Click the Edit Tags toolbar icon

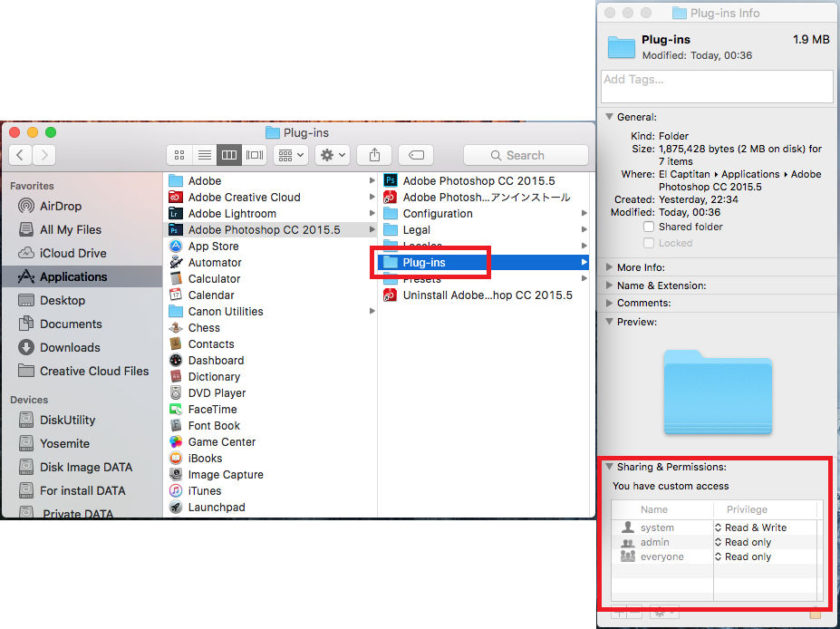(x=416, y=155)
